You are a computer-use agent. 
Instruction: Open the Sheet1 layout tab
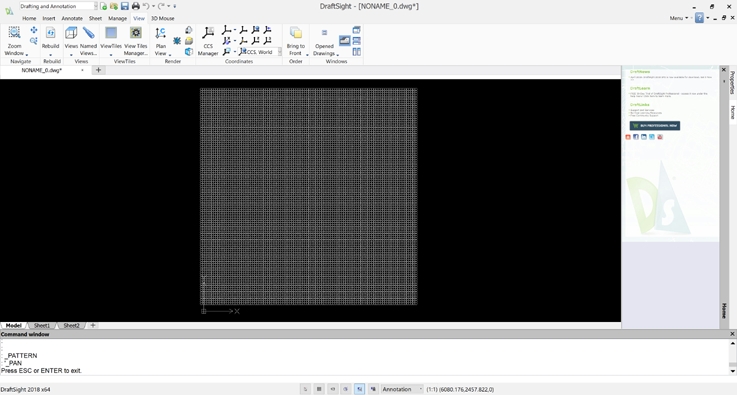(x=42, y=325)
